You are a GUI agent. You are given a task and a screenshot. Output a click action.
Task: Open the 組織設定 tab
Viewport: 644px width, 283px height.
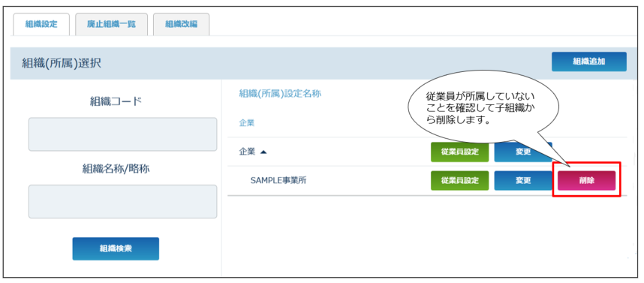tap(41, 24)
